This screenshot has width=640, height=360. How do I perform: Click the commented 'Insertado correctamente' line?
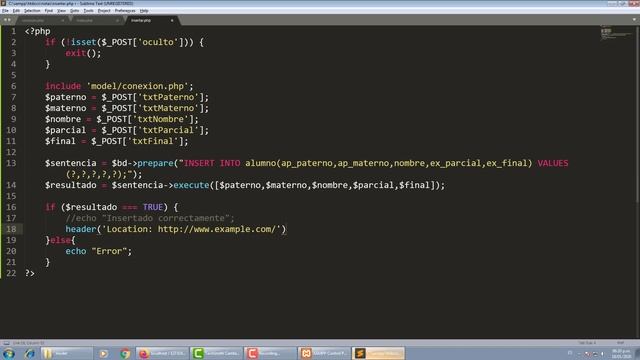[150, 218]
